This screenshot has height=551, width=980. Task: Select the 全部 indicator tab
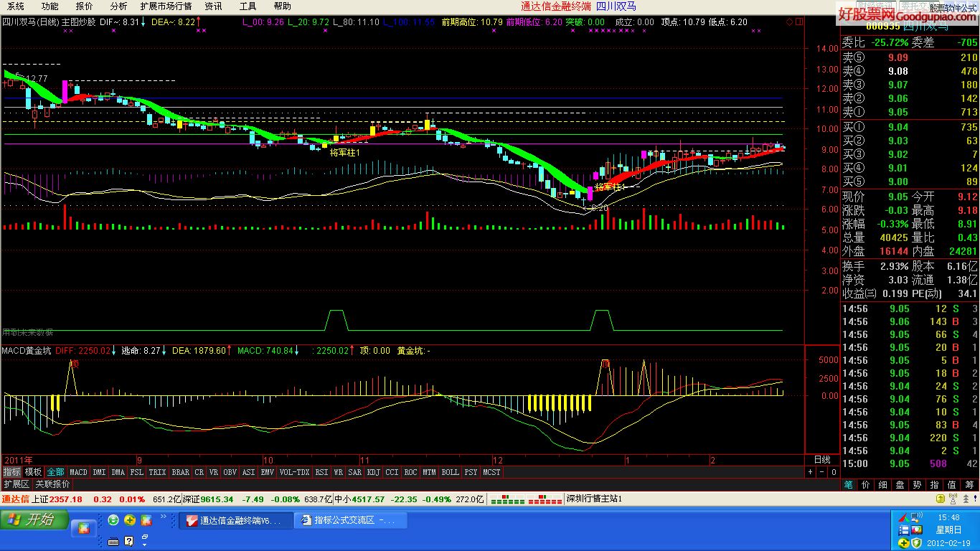pos(55,472)
